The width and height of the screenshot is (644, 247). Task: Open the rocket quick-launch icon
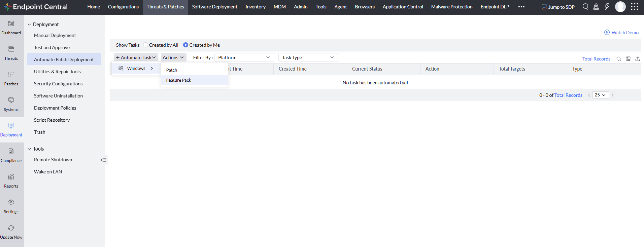(x=596, y=7)
